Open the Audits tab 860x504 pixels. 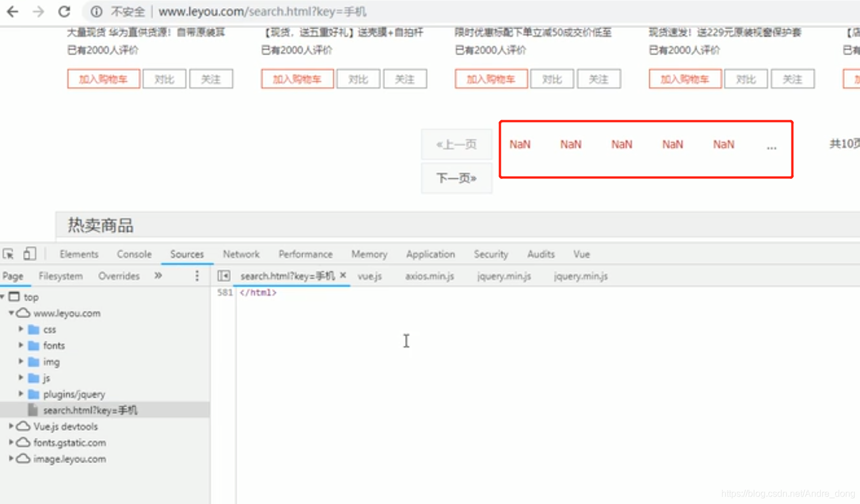[541, 254]
